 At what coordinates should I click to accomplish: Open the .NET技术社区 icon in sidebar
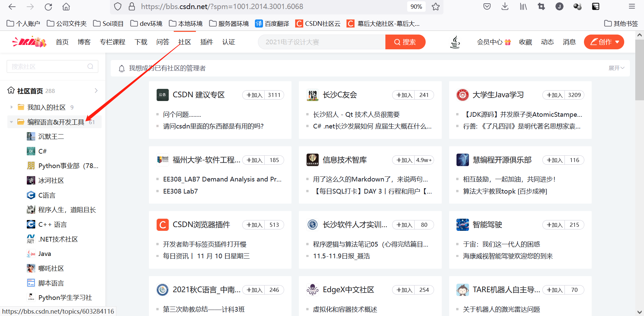click(x=31, y=239)
